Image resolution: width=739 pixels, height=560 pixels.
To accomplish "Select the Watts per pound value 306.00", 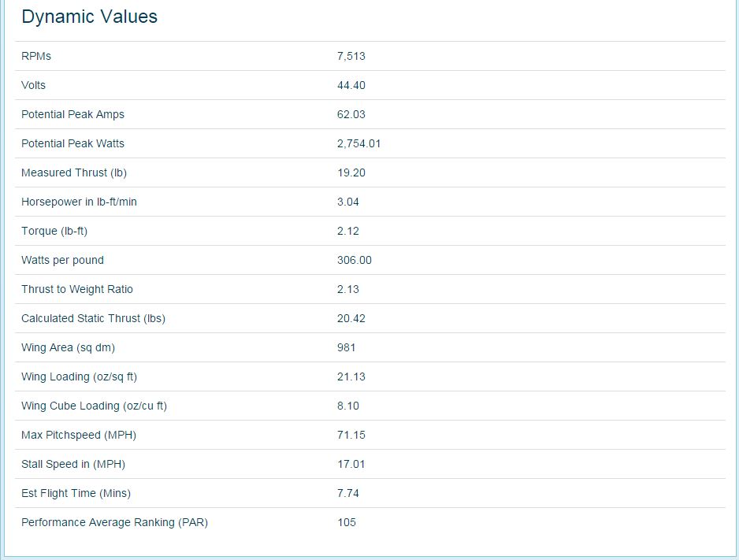I will pos(354,261).
